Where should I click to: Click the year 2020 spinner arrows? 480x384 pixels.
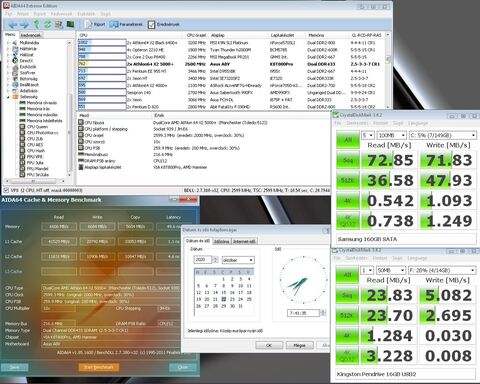[x=215, y=260]
